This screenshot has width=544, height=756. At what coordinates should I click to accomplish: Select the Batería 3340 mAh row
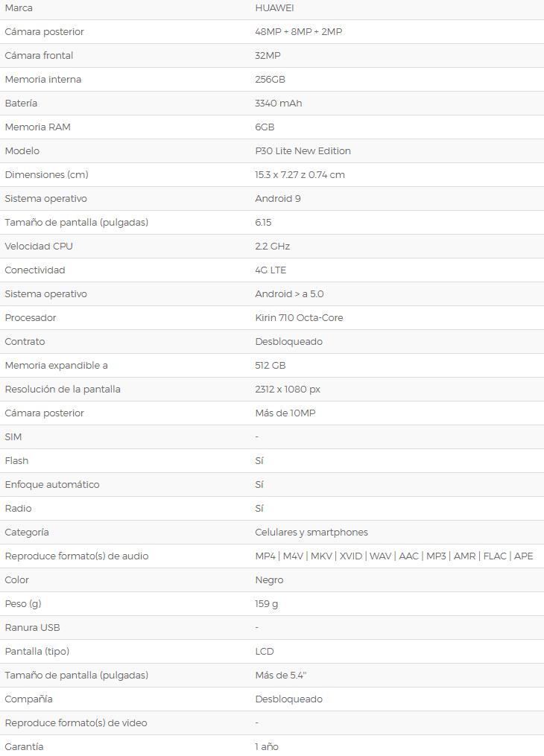[x=272, y=104]
